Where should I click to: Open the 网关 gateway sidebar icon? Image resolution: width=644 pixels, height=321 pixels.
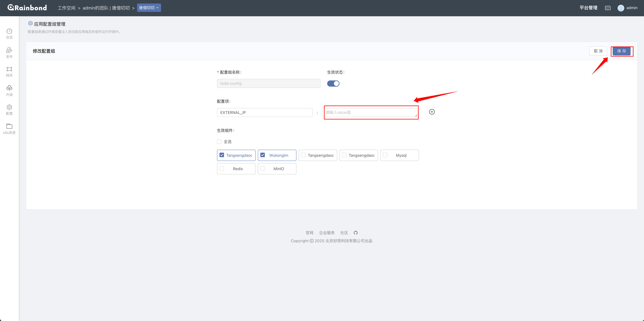tap(9, 69)
